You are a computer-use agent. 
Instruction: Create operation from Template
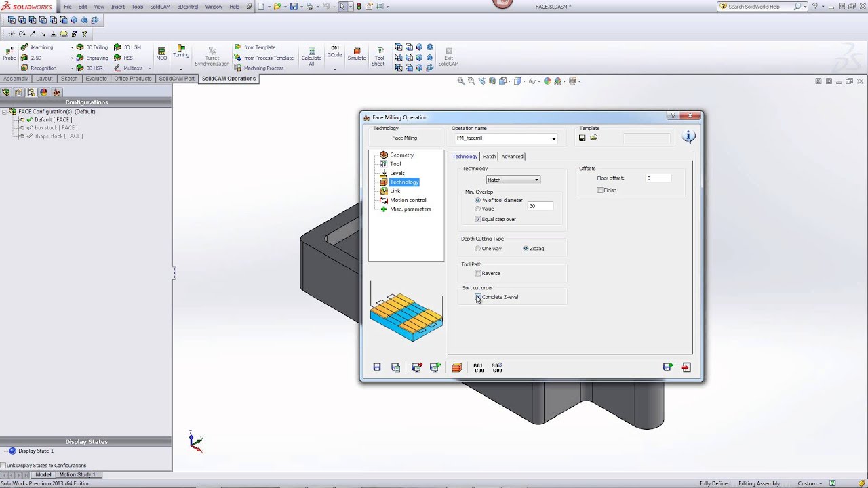coord(255,47)
